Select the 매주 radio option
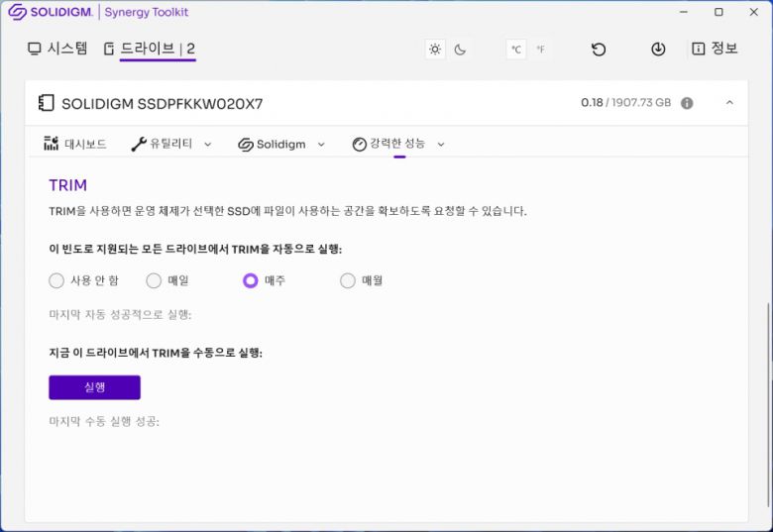Image resolution: width=773 pixels, height=532 pixels. (x=251, y=280)
